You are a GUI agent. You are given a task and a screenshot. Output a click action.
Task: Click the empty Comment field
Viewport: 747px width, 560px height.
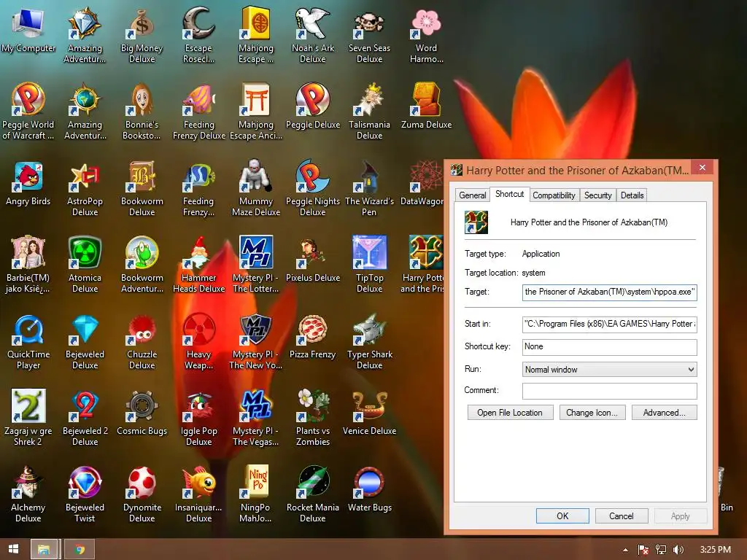coord(609,391)
